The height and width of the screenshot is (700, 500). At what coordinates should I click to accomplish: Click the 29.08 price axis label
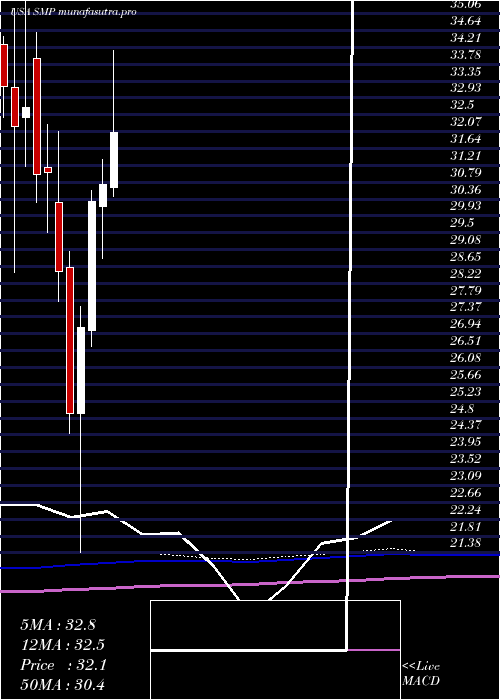466,240
